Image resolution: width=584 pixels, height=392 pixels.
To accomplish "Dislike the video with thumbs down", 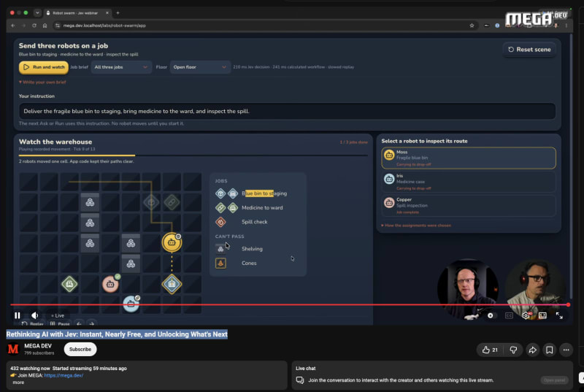I will tap(513, 350).
